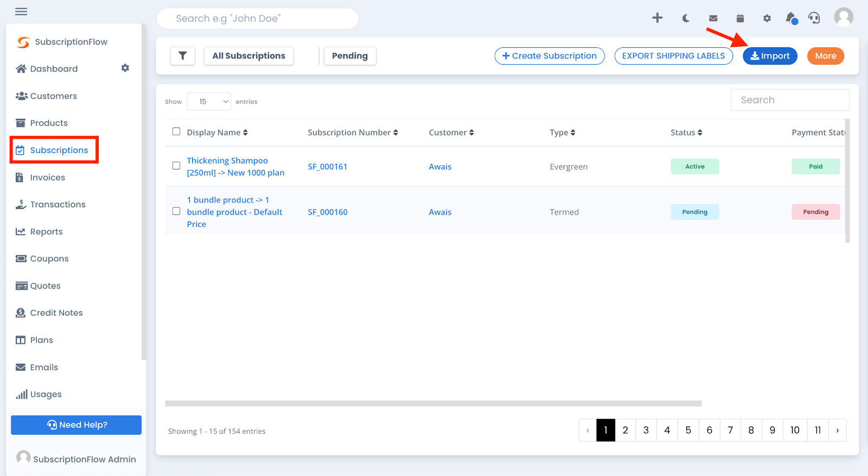Go to page 5

pyautogui.click(x=688, y=430)
